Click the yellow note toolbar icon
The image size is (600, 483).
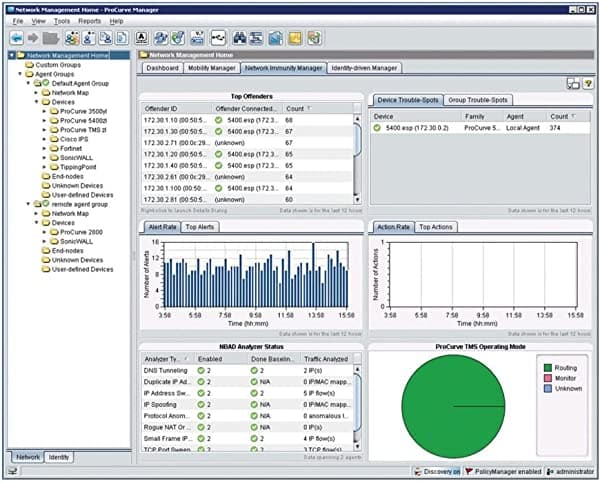pos(295,38)
